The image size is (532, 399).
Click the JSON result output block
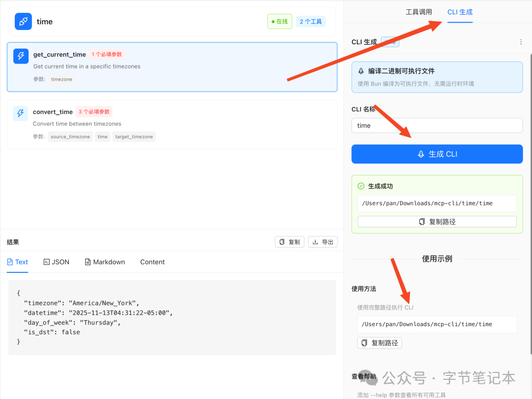point(172,318)
